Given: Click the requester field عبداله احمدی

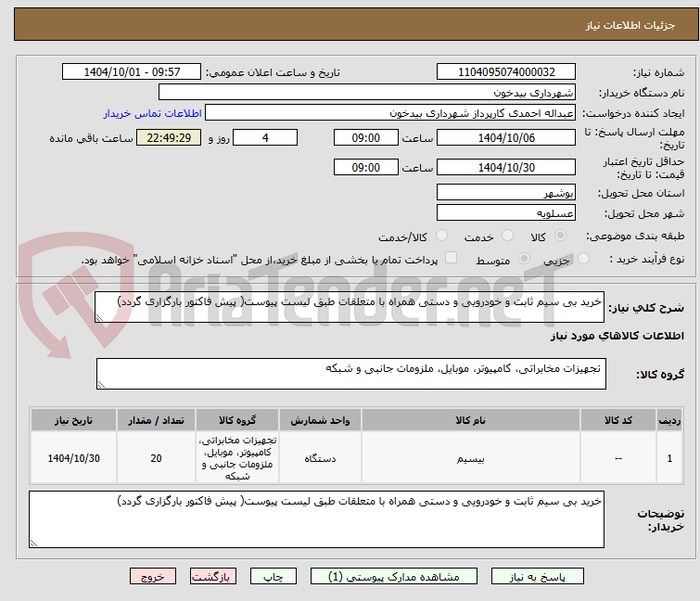Looking at the screenshot, I should (x=390, y=113).
